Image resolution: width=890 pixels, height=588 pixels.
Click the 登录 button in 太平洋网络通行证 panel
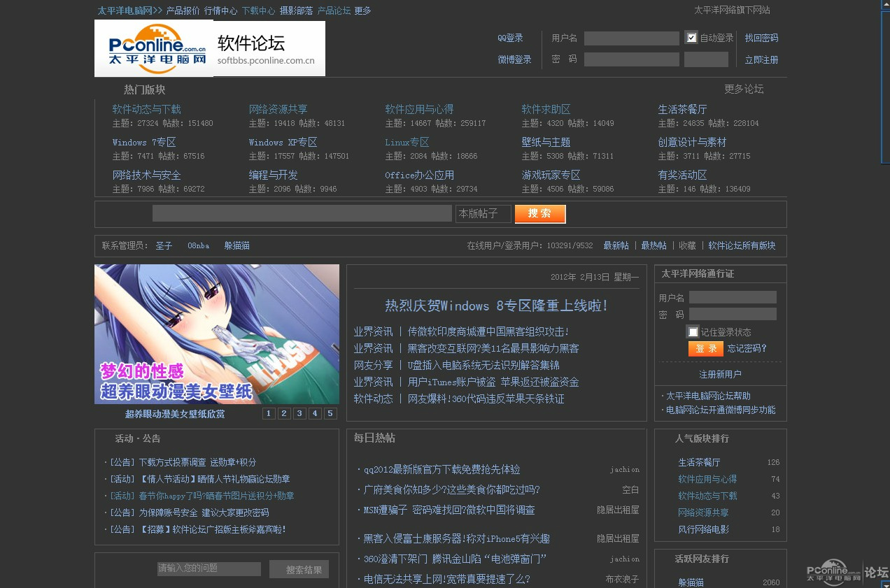(x=706, y=348)
